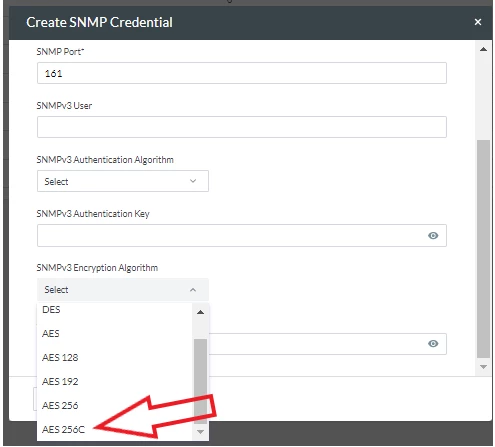Viewport: 495px width, 447px height.
Task: Collapse the SNMPv3 Encryption Algorithm dropdown
Action: point(123,290)
